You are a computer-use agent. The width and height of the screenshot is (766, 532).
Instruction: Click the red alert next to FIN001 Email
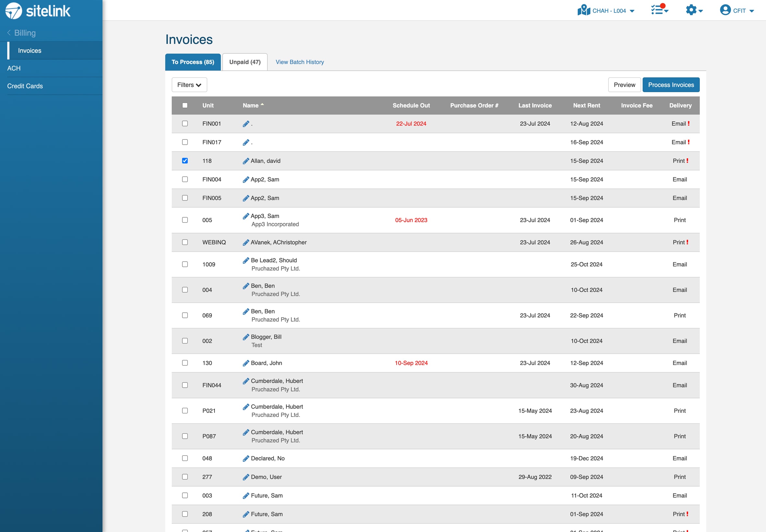[x=689, y=124]
